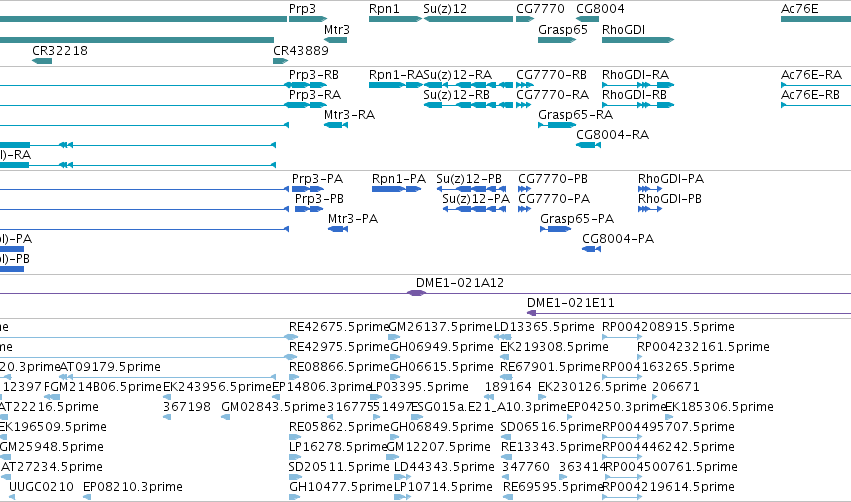851x502 pixels.
Task: Open EST EK230126.5prime label
Action: 593,387
